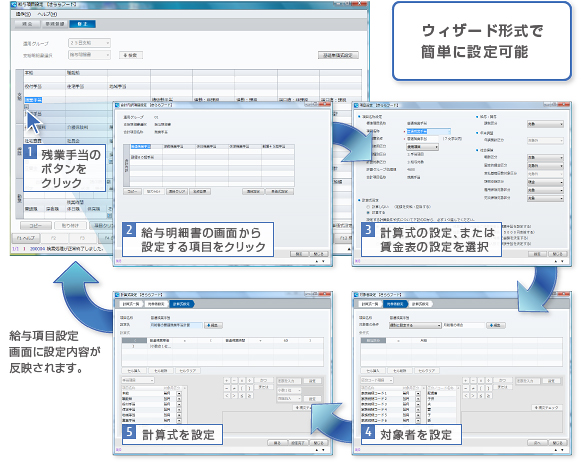This screenshot has height=468, width=582.
Task: Click equals operator in 計算式設定 window
Action: pyautogui.click(x=226, y=388)
